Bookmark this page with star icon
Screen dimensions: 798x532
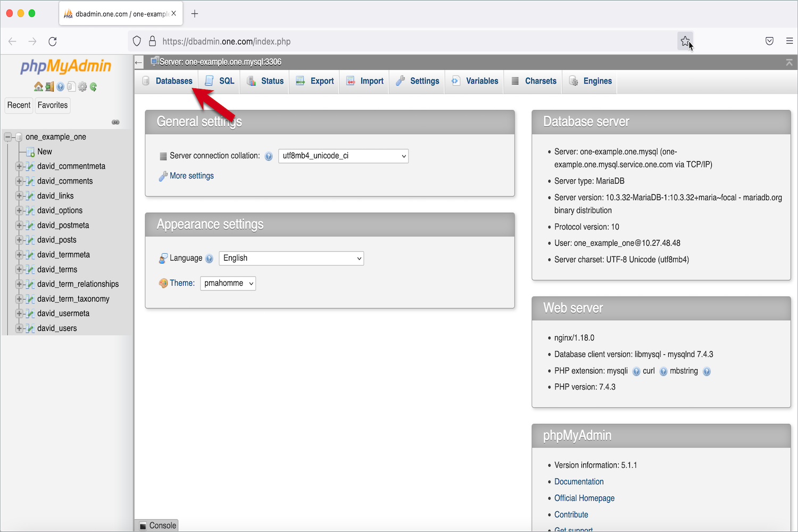(685, 41)
